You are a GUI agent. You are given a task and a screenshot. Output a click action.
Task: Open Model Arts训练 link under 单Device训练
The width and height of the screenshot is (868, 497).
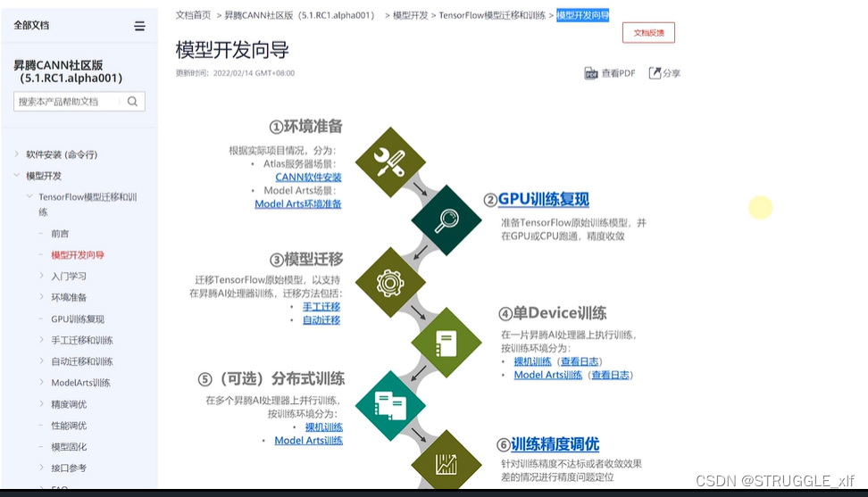pyautogui.click(x=548, y=375)
